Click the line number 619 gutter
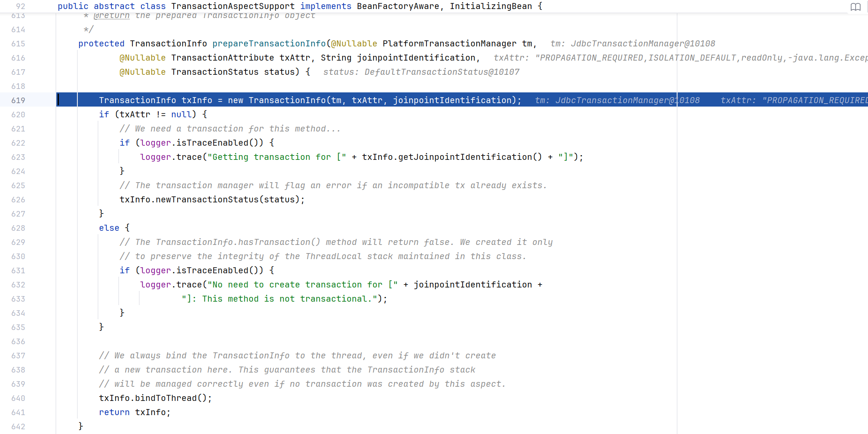The height and width of the screenshot is (434, 868). tap(18, 100)
